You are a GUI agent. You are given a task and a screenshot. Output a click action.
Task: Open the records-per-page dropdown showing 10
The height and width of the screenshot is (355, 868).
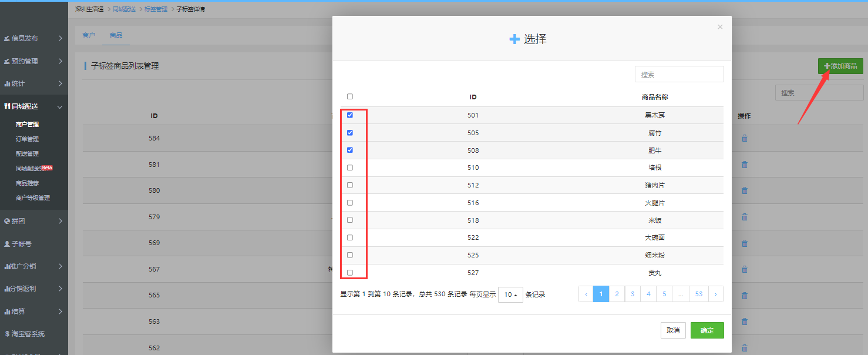coord(510,294)
